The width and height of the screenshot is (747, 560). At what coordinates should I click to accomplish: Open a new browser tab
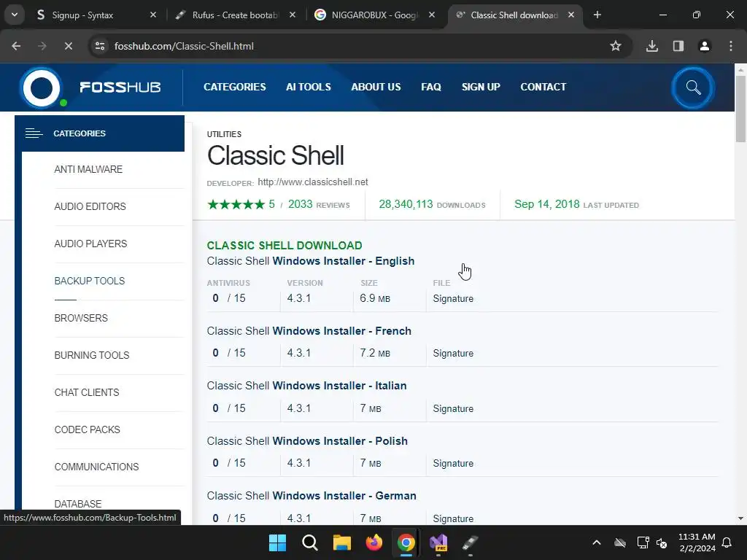(x=597, y=15)
